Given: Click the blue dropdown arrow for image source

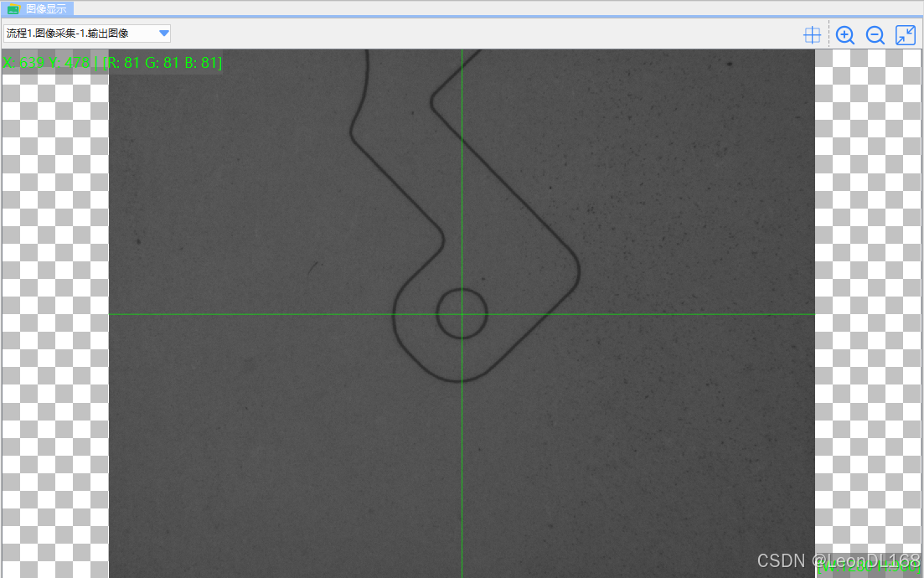Looking at the screenshot, I should click(x=163, y=33).
